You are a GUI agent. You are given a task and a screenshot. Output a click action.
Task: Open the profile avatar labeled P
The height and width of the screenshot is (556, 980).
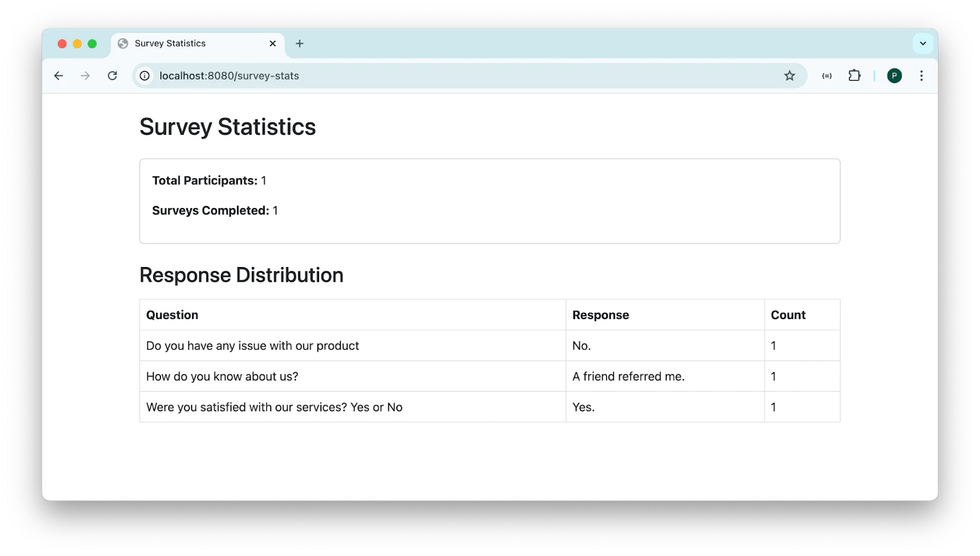[x=894, y=76]
